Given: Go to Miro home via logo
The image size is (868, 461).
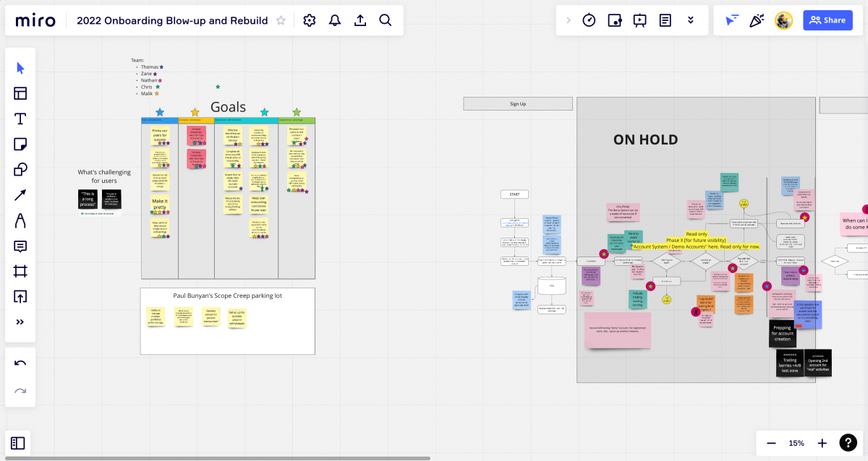Looking at the screenshot, I should point(35,20).
